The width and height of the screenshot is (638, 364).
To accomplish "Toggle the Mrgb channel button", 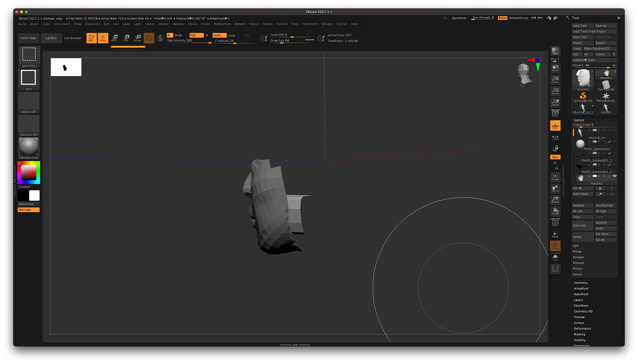I will coord(179,35).
